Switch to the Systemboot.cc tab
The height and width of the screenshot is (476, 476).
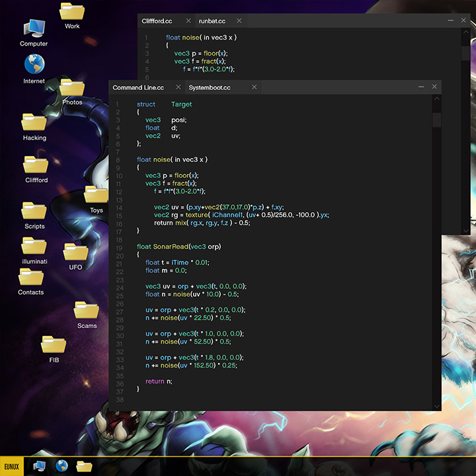[x=210, y=88]
